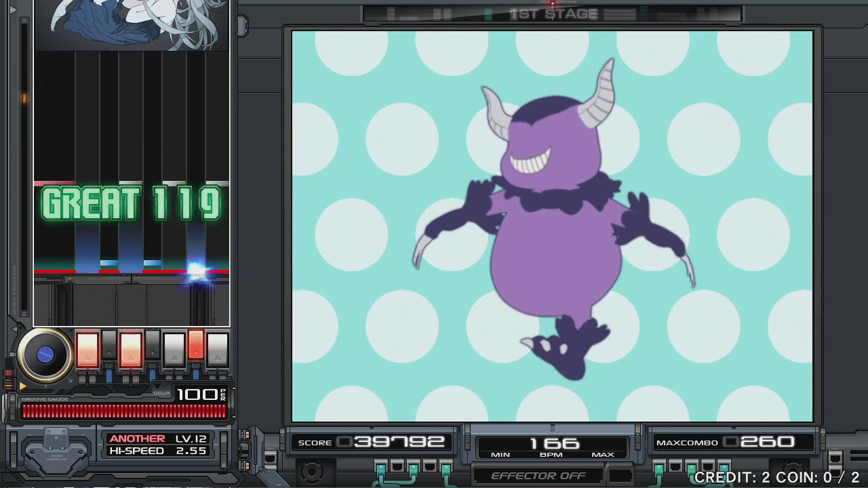Click the GREAT 119 judgment display
868x488 pixels.
132,203
